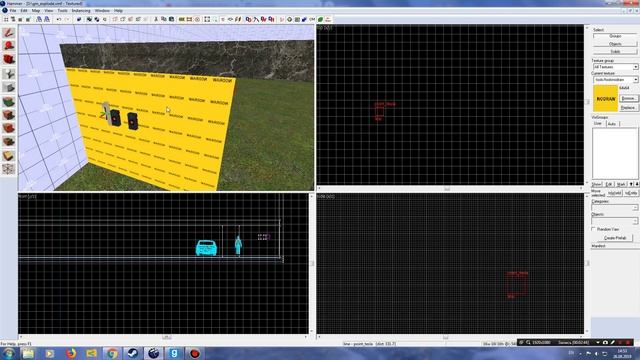640x360 pixels.
Task: Select the Apply Decals tool
Action: [9, 128]
